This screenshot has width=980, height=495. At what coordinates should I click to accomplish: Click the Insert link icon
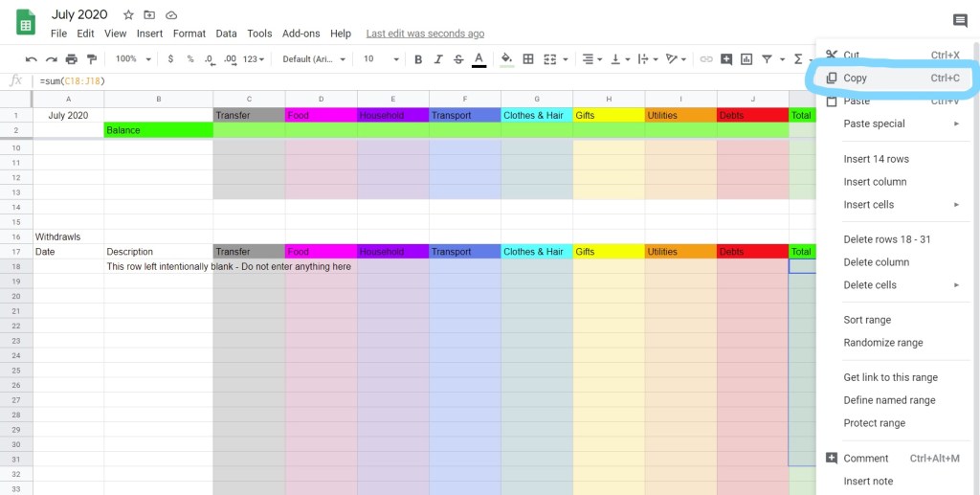click(706, 59)
